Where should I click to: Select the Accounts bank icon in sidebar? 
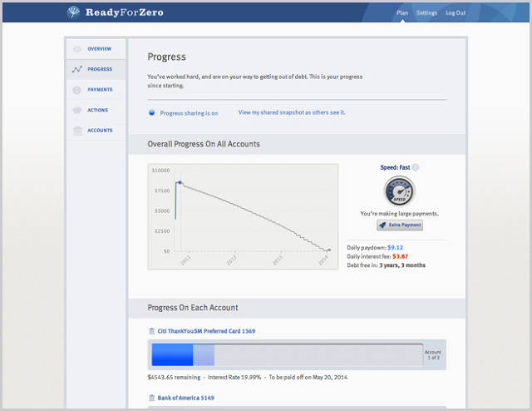click(77, 131)
